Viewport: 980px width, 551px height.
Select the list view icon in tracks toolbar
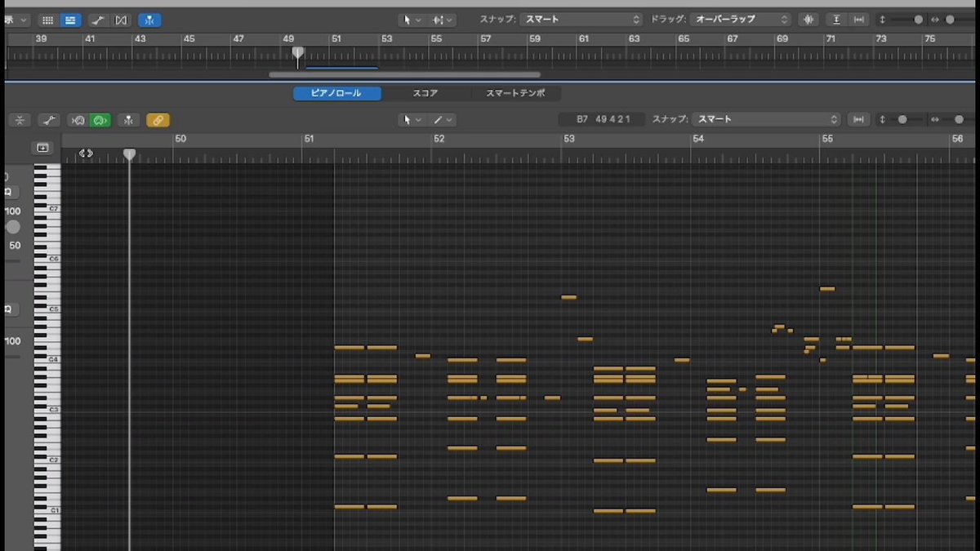tap(70, 20)
